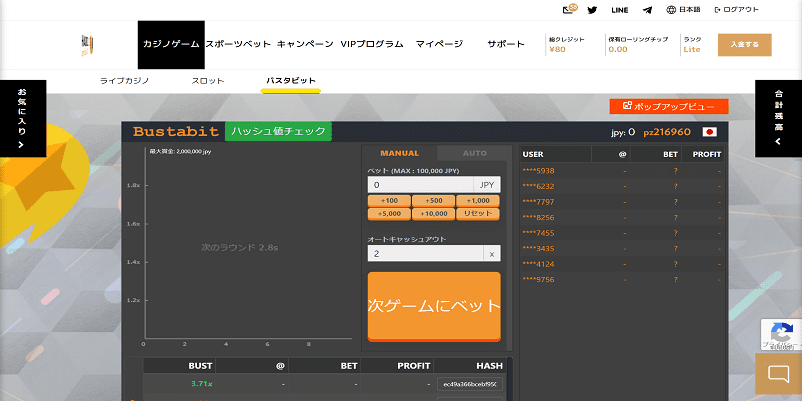Expand the 合計残高 side panel
Viewport: 802px width, 401px height.
pyautogui.click(x=778, y=118)
